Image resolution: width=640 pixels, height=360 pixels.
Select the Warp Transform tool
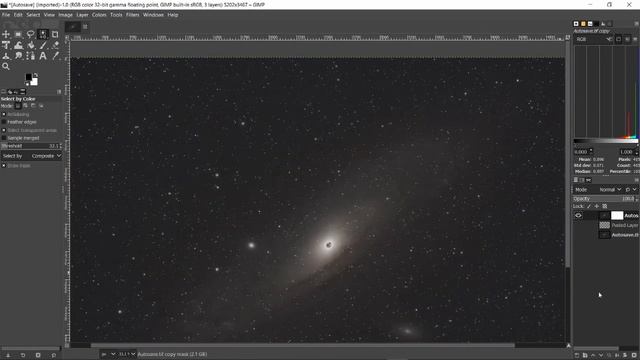point(18,45)
